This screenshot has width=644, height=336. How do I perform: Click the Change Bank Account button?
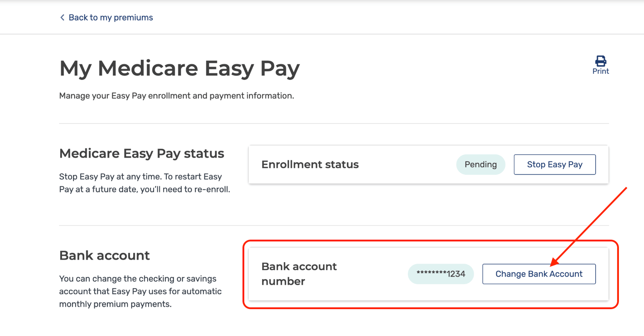click(539, 274)
